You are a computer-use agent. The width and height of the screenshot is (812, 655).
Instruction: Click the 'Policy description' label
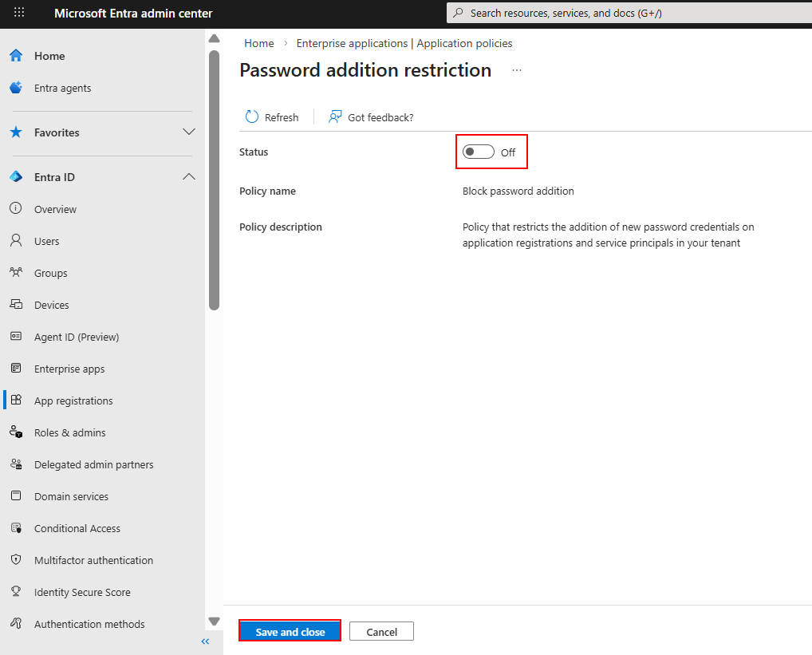[281, 227]
